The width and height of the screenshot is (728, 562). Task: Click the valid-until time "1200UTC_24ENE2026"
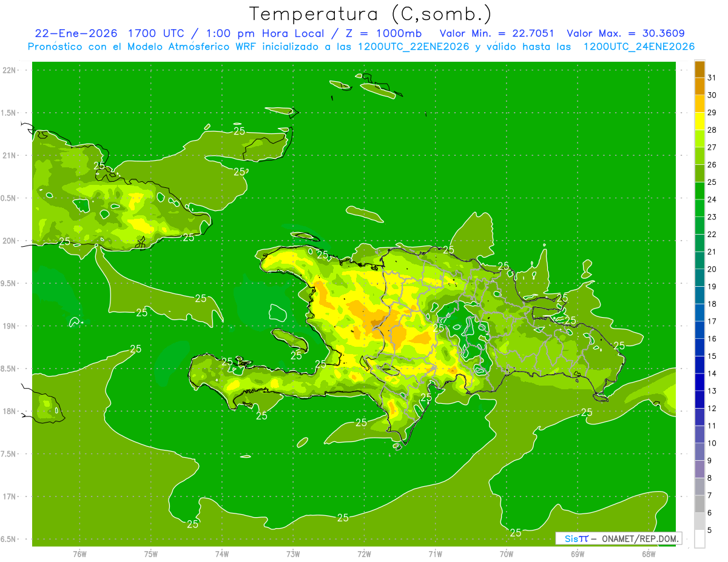[x=639, y=47]
